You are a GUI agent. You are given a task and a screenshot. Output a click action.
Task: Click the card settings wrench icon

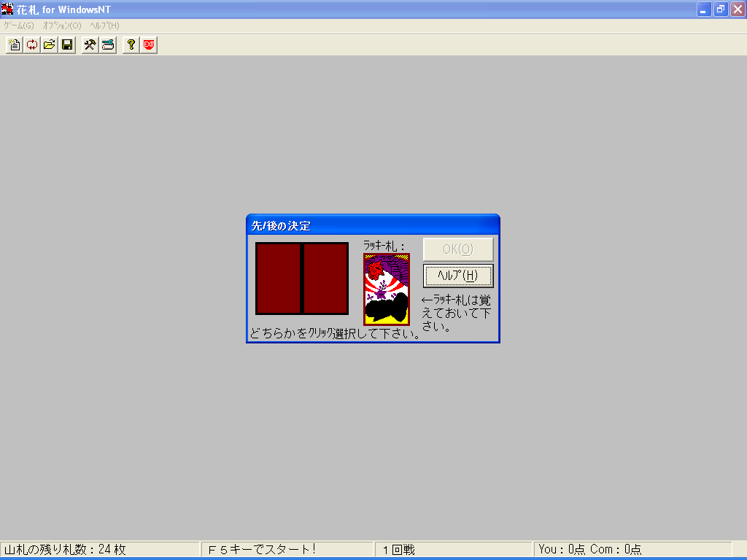(108, 44)
